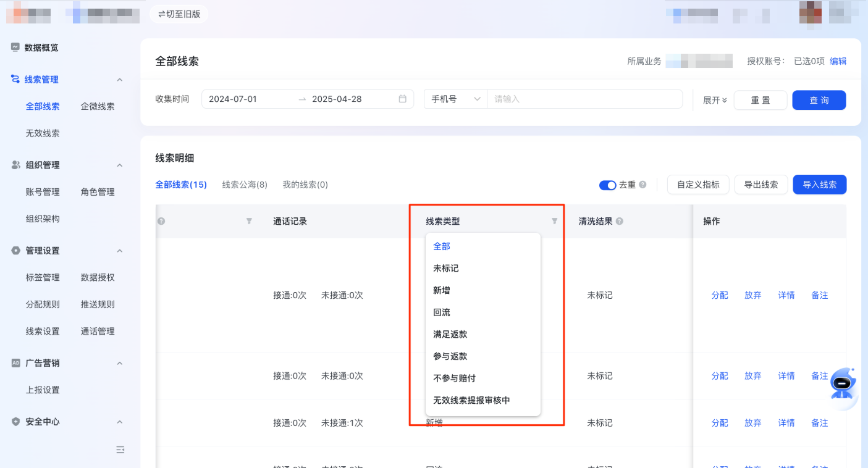Click the AD icon next to 广告营销
868x468 pixels.
pyautogui.click(x=15, y=363)
